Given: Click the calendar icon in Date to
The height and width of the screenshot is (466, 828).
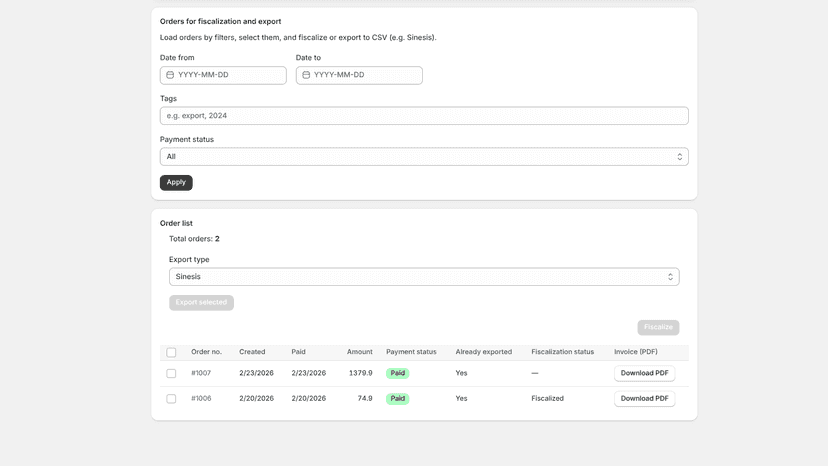Looking at the screenshot, I should pyautogui.click(x=306, y=75).
